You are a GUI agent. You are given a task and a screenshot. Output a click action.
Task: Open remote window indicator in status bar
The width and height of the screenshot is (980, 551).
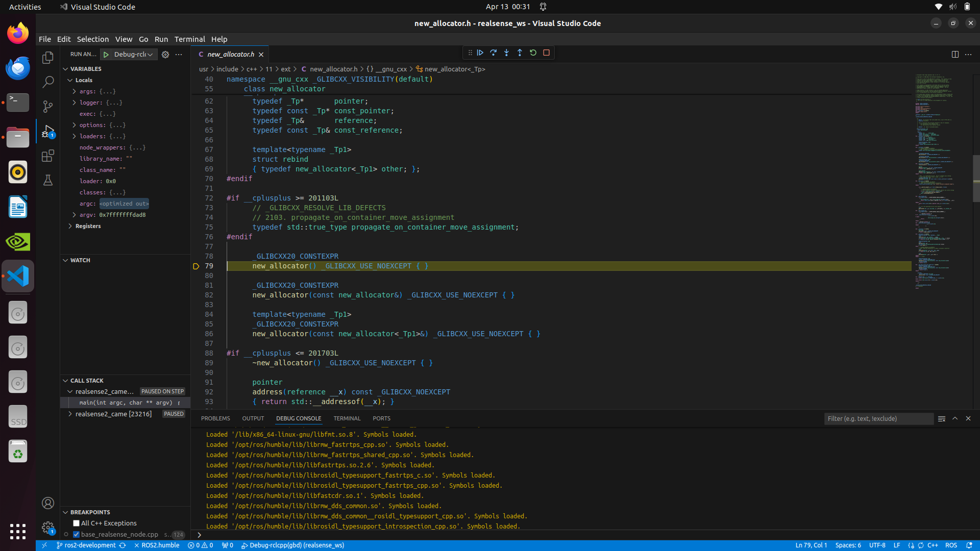coord(44,545)
